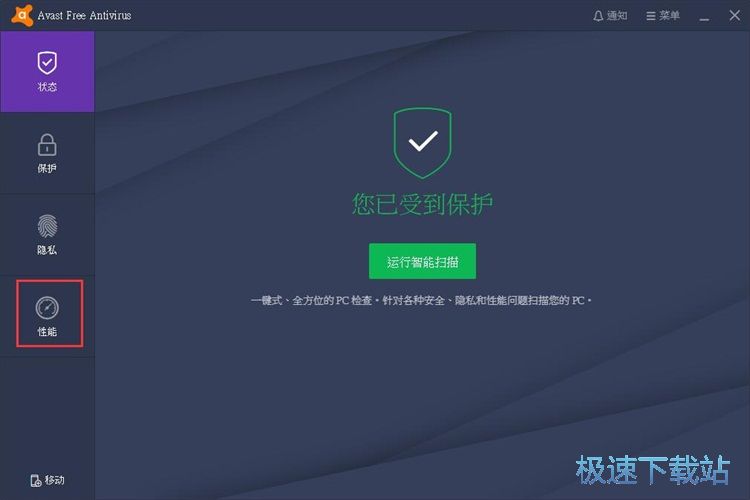Click the 您已受到保护 status heading
The width and height of the screenshot is (750, 500).
pos(422,204)
